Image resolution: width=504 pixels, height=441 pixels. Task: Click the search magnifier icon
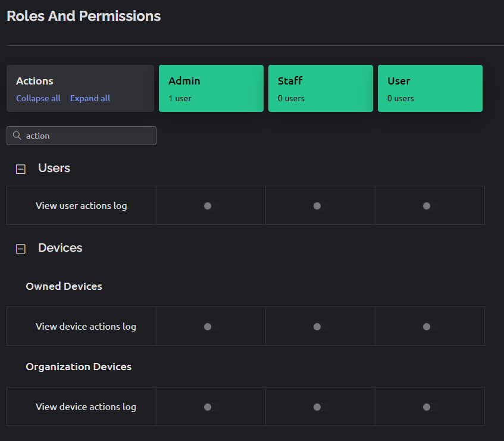(x=17, y=136)
